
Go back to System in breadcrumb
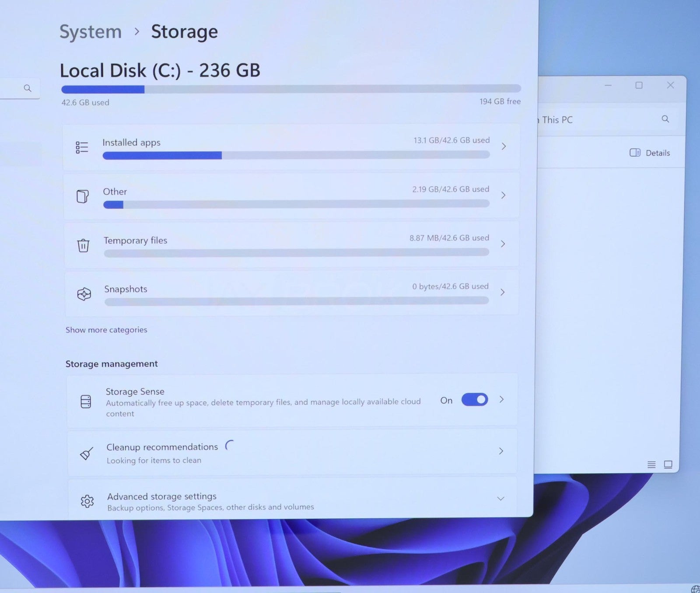click(x=91, y=32)
